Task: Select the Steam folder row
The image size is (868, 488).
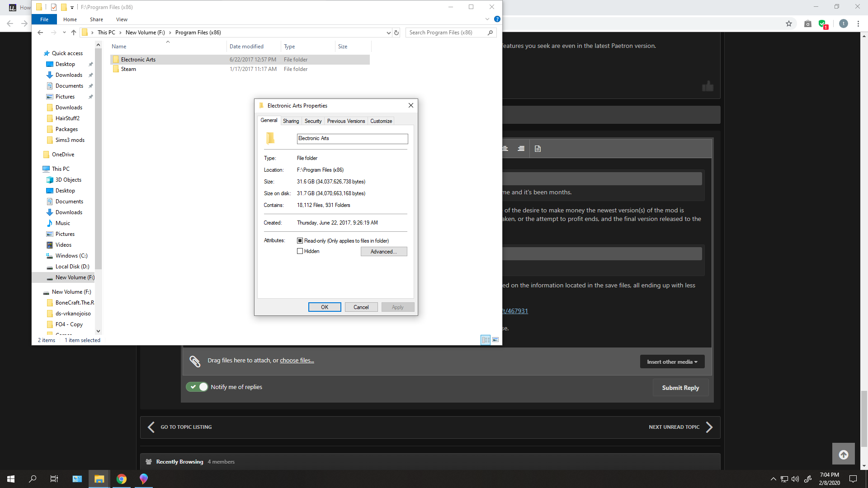Action: [x=240, y=69]
